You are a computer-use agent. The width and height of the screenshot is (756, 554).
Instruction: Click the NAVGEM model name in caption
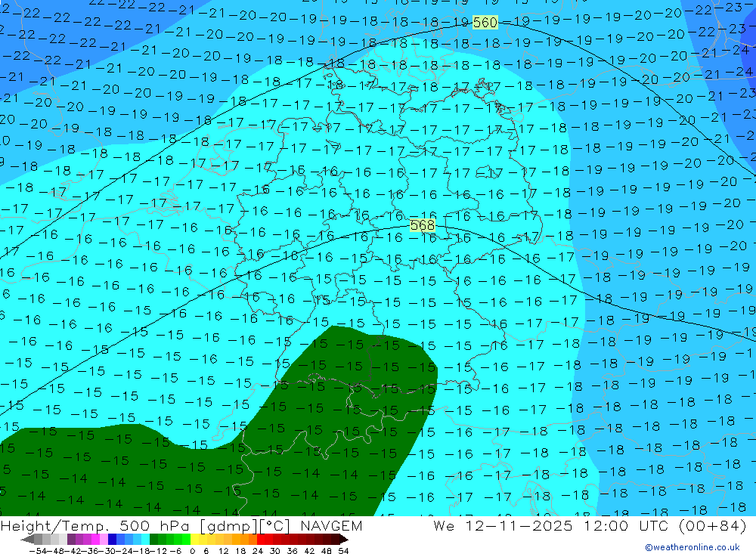pos(331,525)
